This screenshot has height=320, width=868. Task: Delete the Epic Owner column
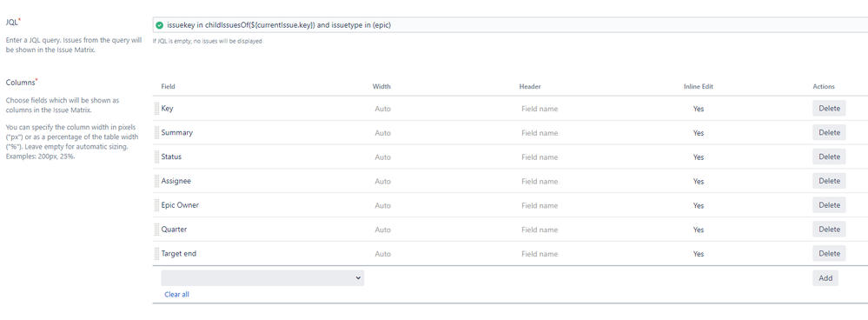pyautogui.click(x=829, y=205)
